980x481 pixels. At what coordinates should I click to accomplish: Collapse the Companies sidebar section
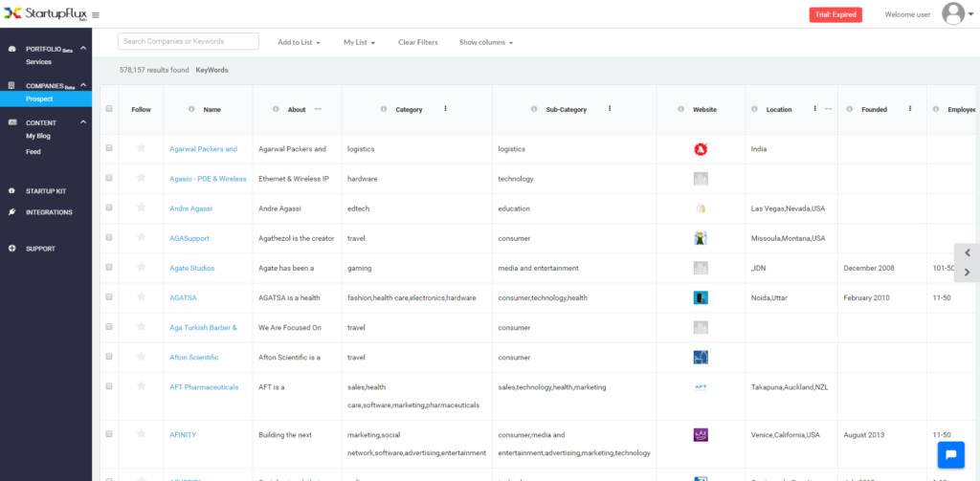(84, 86)
